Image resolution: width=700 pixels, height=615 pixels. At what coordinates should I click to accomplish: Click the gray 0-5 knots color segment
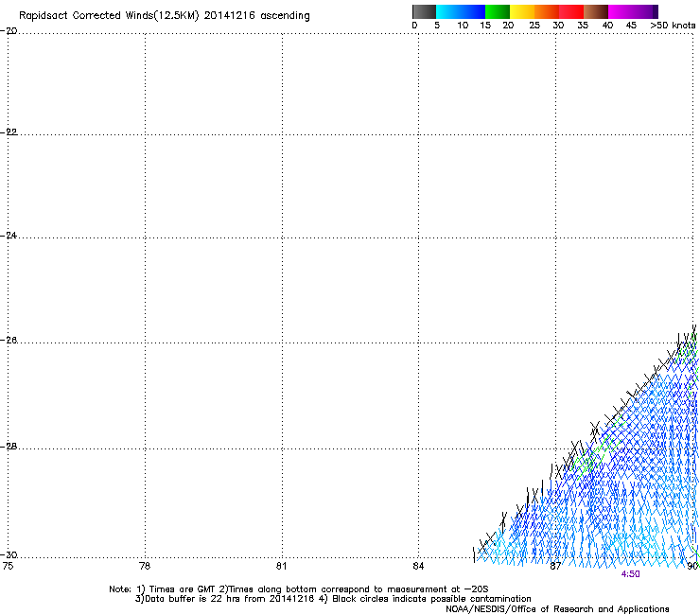point(424,11)
